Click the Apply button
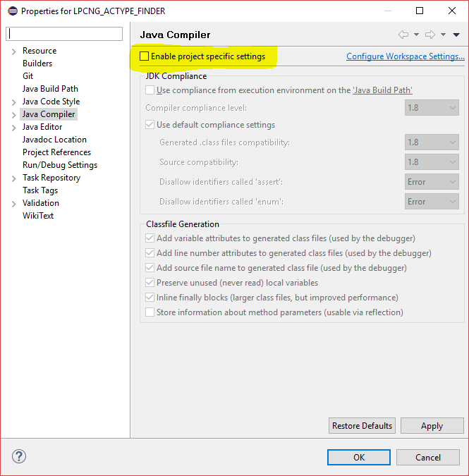This screenshot has width=469, height=476. point(432,426)
